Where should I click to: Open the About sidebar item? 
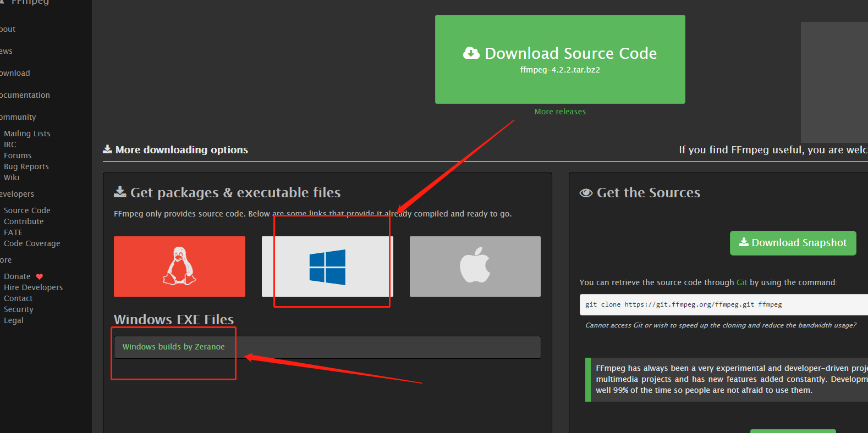[8, 29]
